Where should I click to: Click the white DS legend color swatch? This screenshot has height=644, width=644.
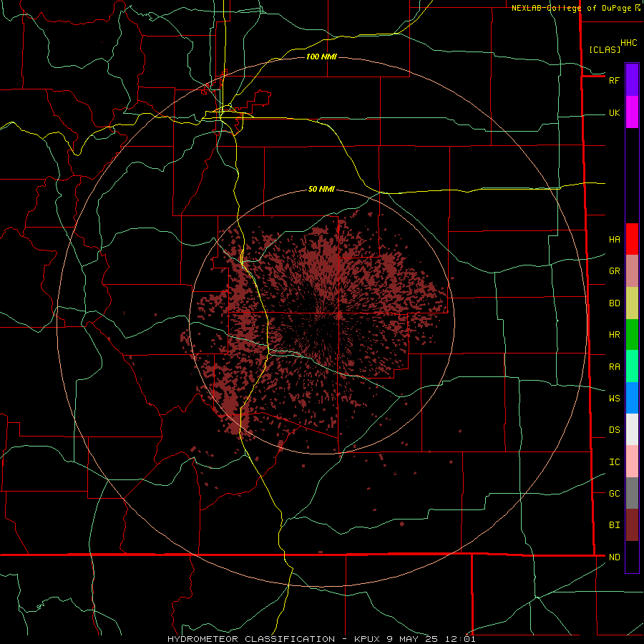[x=632, y=429]
